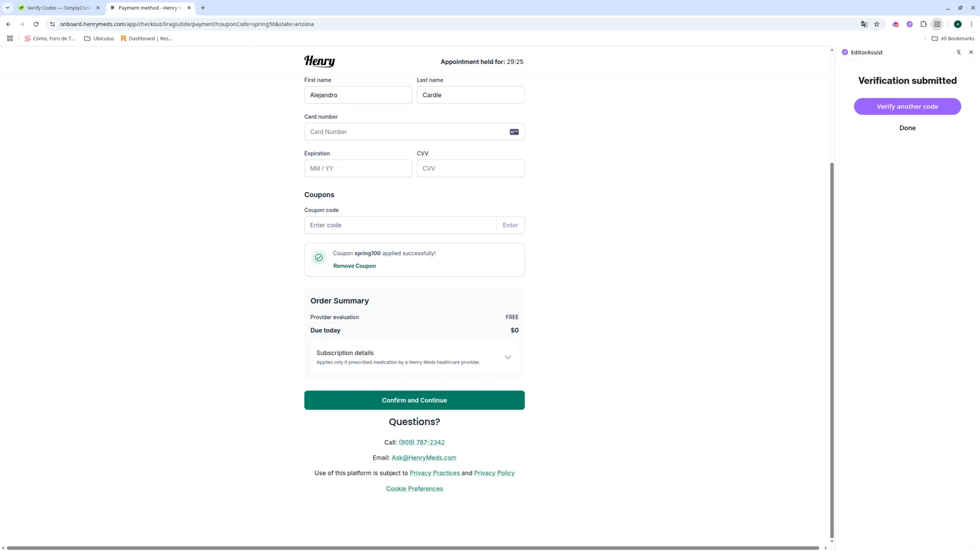Viewport: 980px width, 551px height.
Task: Click the Order Summary heading
Action: click(x=340, y=301)
